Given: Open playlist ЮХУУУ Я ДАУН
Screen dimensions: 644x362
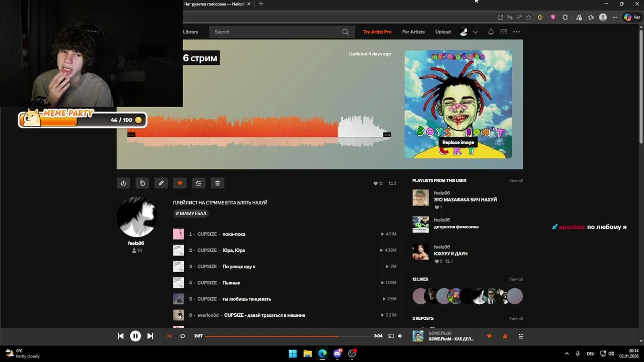Looking at the screenshot, I should pos(450,254).
